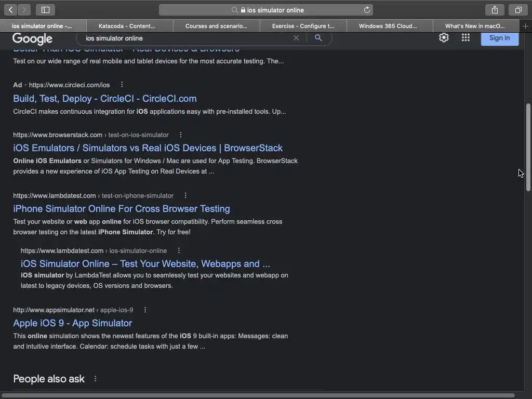The image size is (532, 399).
Task: Open options dots beside browserstack.com result
Action: (x=181, y=135)
